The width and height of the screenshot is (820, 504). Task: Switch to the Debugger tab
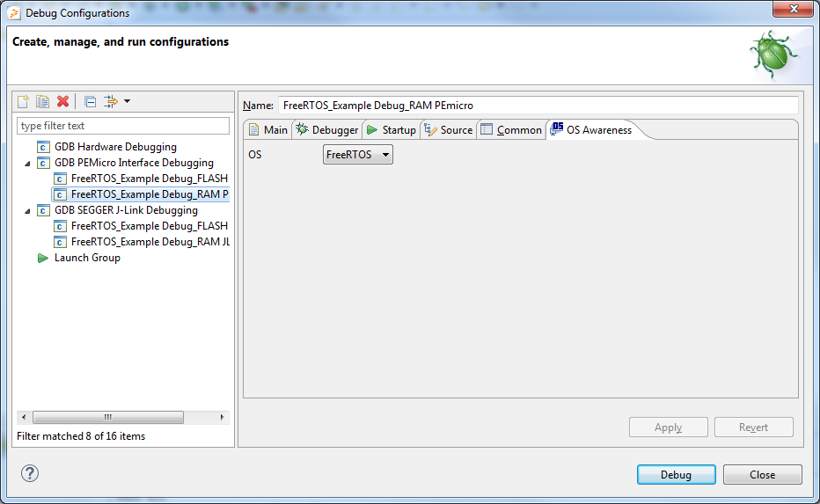pyautogui.click(x=326, y=129)
